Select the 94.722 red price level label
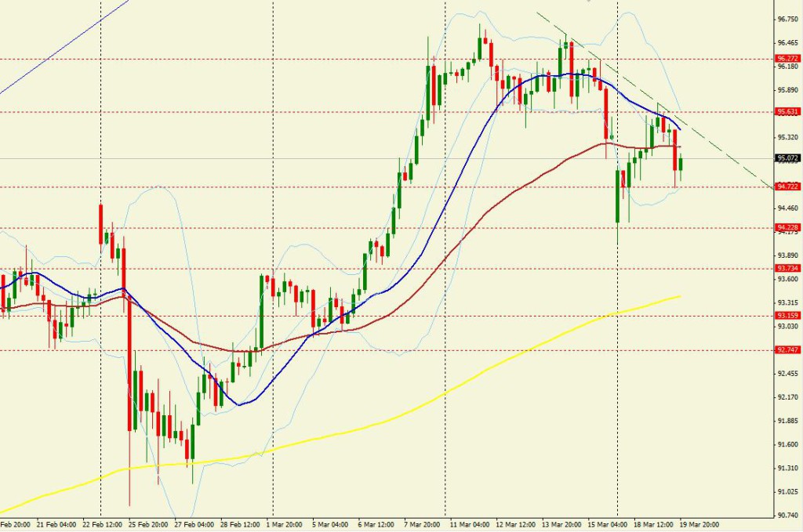The image size is (803, 532). coord(787,186)
